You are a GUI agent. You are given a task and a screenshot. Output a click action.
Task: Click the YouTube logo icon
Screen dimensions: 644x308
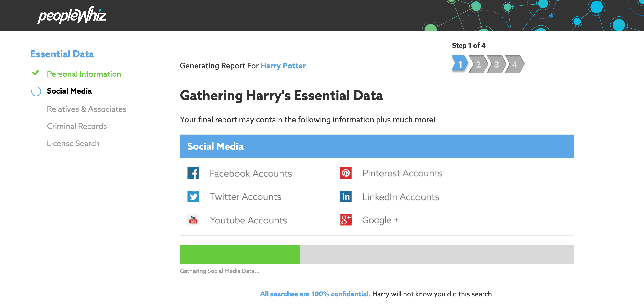click(193, 220)
